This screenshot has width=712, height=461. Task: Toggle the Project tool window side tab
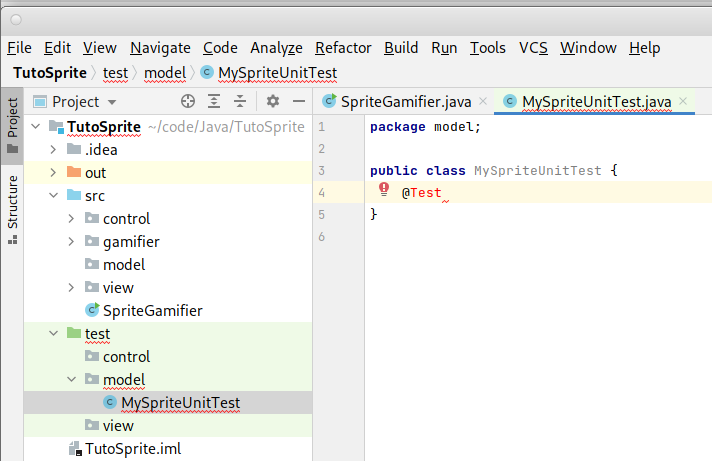pyautogui.click(x=12, y=126)
